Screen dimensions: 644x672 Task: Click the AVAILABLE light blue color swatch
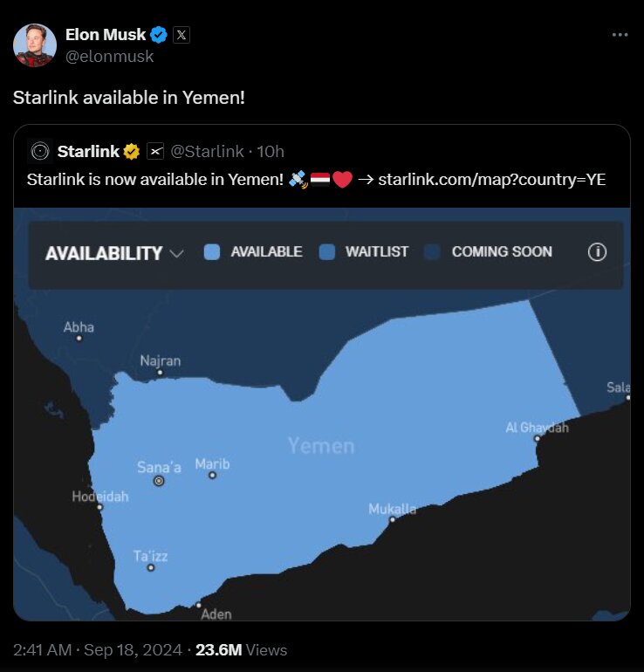pos(211,252)
